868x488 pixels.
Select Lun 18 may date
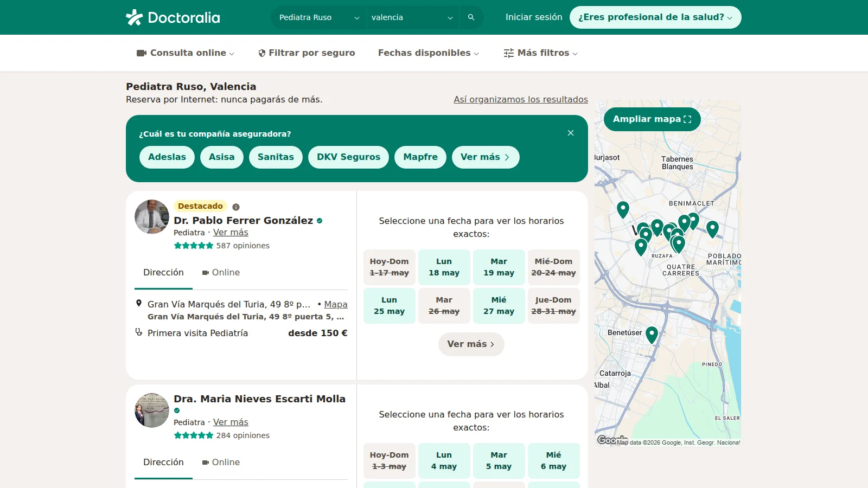[x=444, y=267]
